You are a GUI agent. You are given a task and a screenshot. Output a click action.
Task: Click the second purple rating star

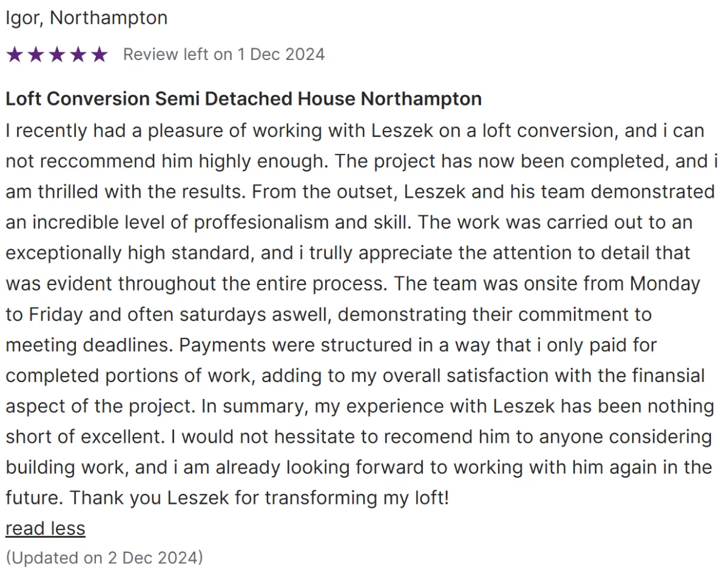tap(36, 55)
